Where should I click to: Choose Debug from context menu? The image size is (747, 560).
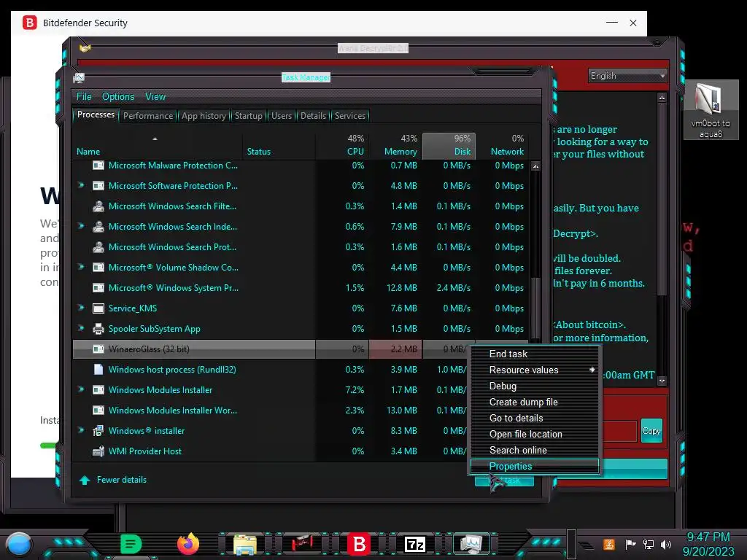tap(535, 386)
